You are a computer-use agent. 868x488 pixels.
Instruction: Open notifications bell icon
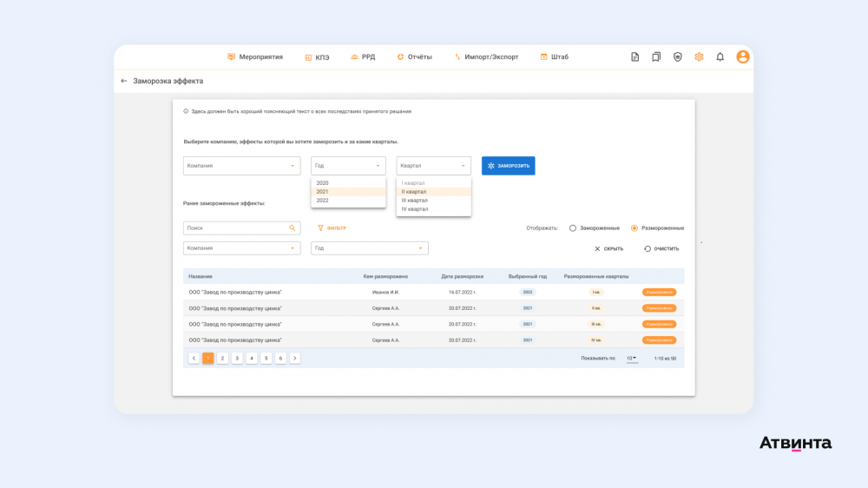click(x=720, y=57)
